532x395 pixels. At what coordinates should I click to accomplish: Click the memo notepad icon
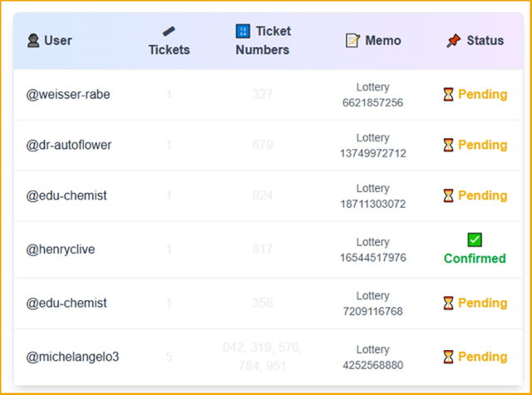pos(352,41)
